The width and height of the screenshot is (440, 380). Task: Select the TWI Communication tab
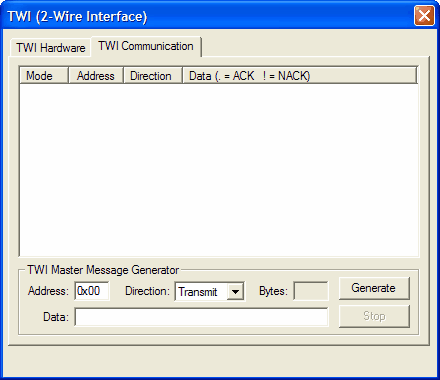click(146, 46)
